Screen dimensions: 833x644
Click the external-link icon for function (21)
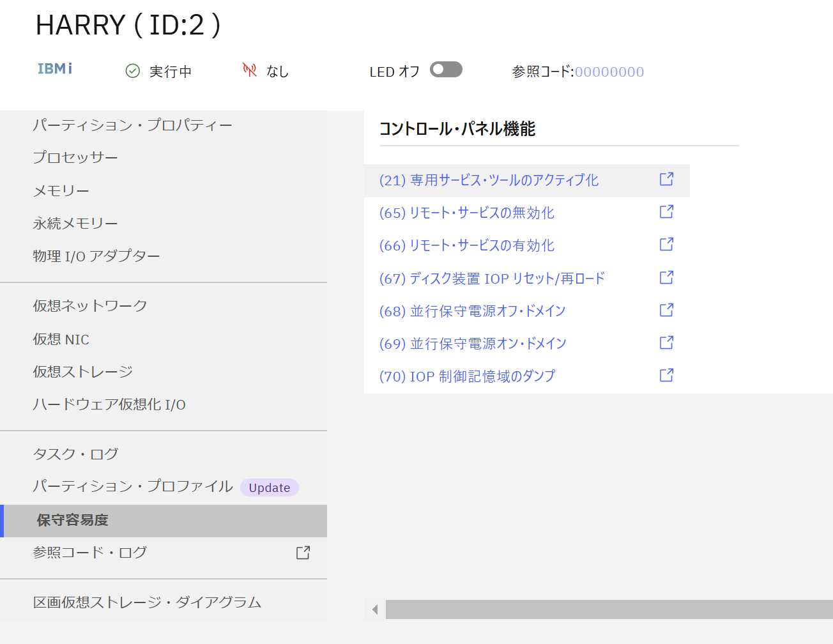tap(666, 180)
